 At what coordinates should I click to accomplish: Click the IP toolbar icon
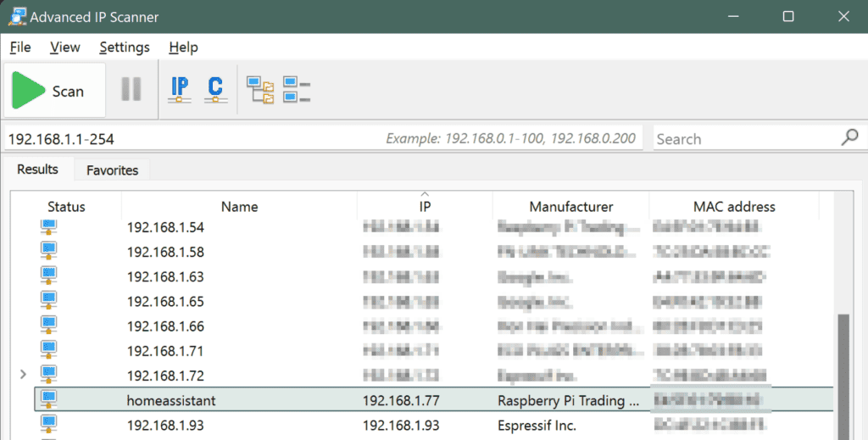180,89
